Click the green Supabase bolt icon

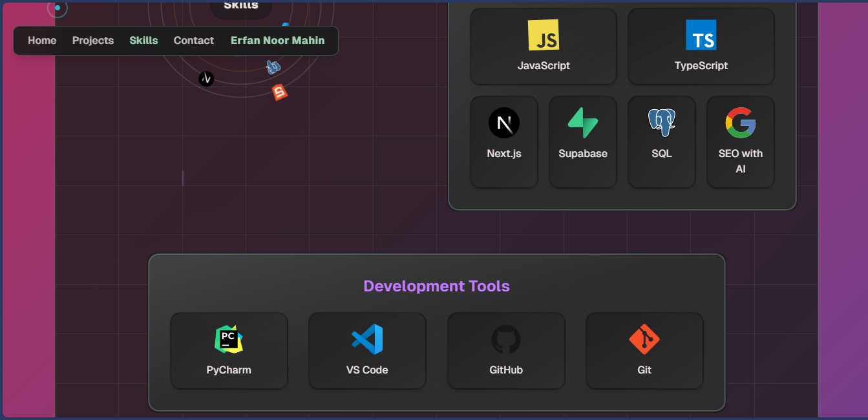tap(583, 123)
